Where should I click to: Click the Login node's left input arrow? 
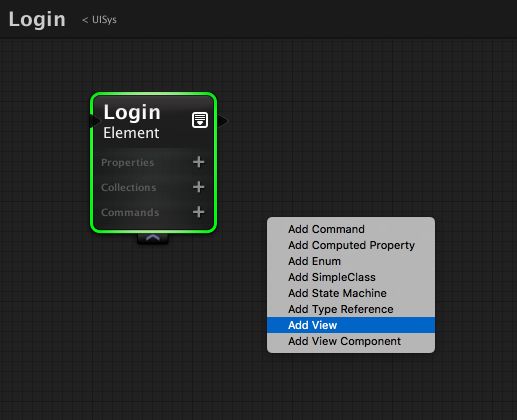click(94, 121)
